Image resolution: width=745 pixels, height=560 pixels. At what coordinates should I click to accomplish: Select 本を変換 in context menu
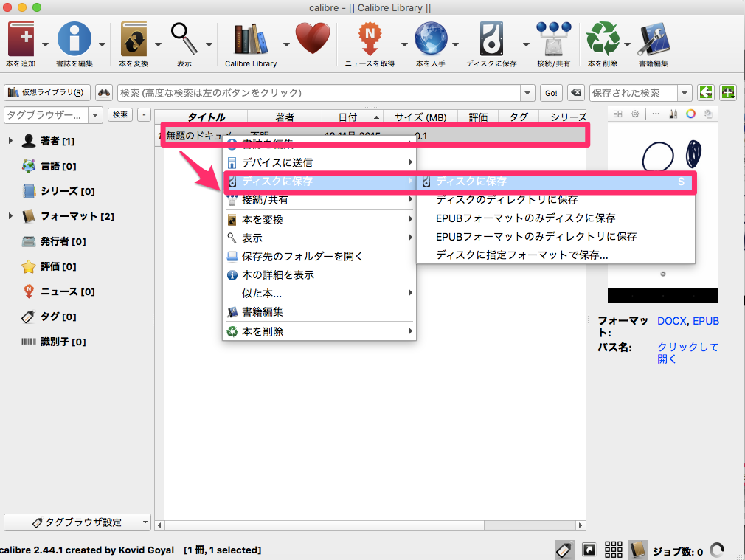(319, 220)
